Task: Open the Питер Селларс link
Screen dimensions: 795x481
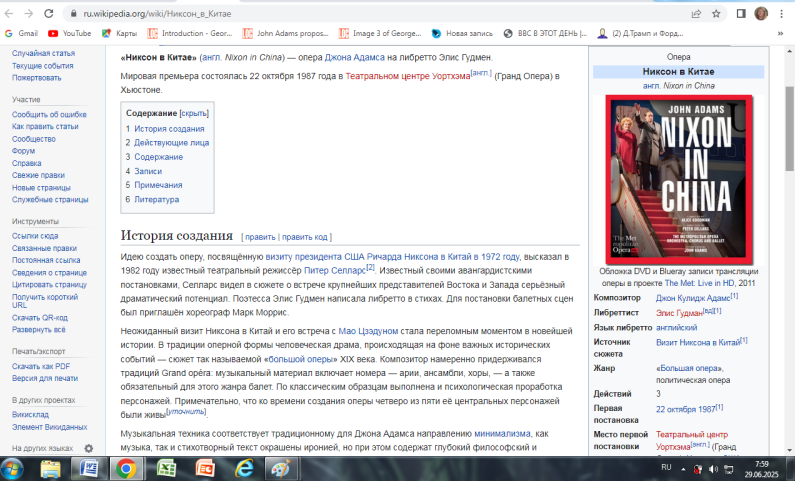Action: [x=334, y=271]
